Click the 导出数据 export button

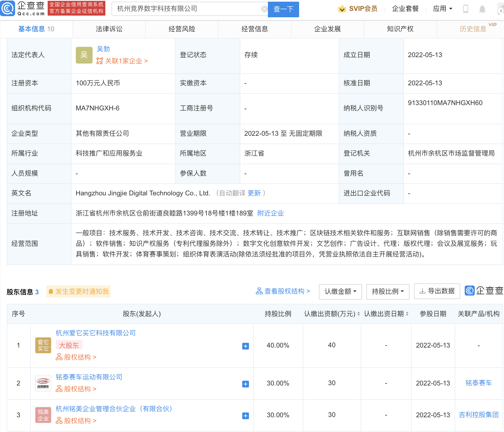437,291
